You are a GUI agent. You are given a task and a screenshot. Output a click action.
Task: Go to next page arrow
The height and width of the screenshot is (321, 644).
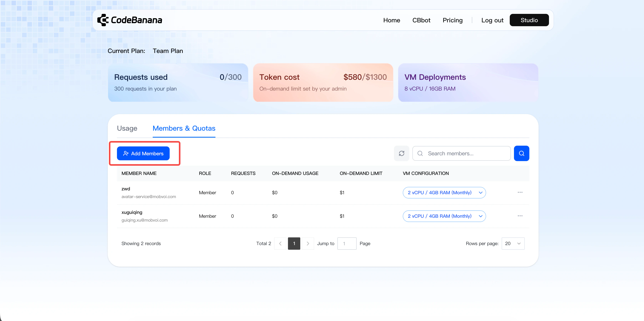(x=308, y=244)
